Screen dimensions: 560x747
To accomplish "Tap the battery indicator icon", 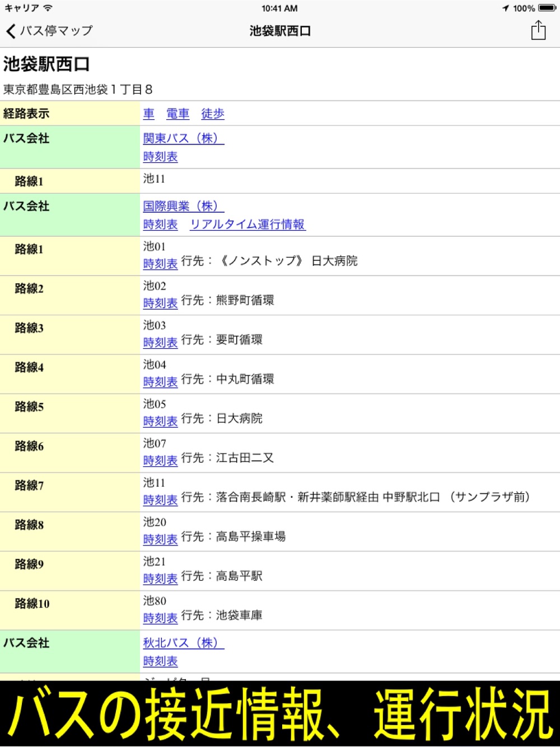I will pyautogui.click(x=547, y=8).
